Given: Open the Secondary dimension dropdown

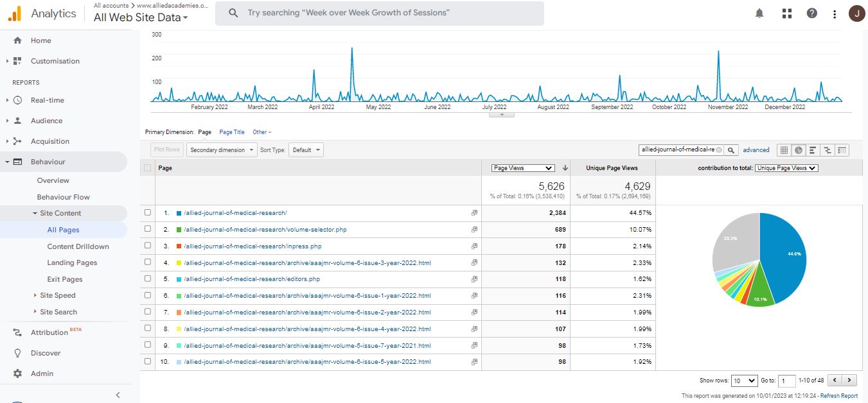Looking at the screenshot, I should point(221,150).
